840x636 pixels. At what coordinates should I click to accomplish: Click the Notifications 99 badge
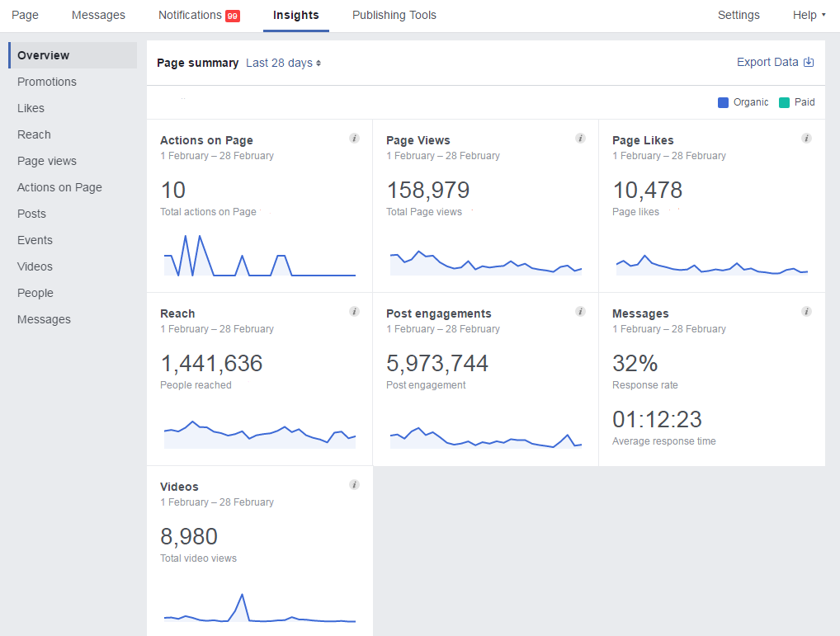pyautogui.click(x=233, y=16)
